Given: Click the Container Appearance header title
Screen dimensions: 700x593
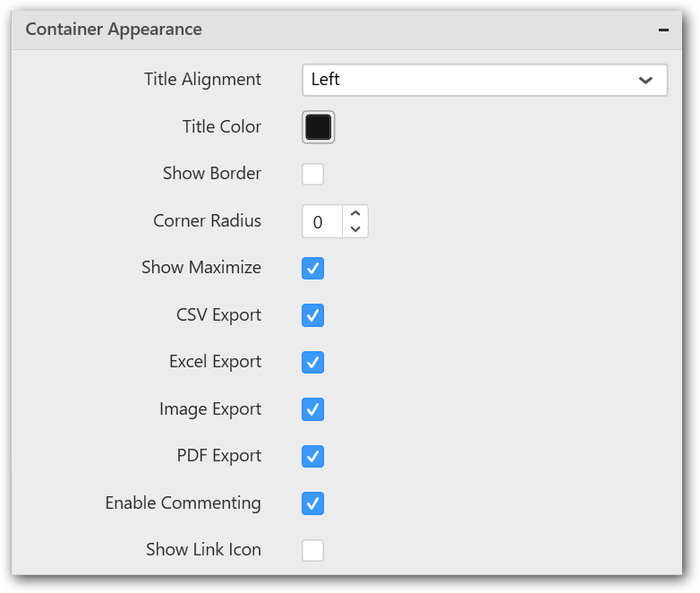Looking at the screenshot, I should tap(114, 30).
